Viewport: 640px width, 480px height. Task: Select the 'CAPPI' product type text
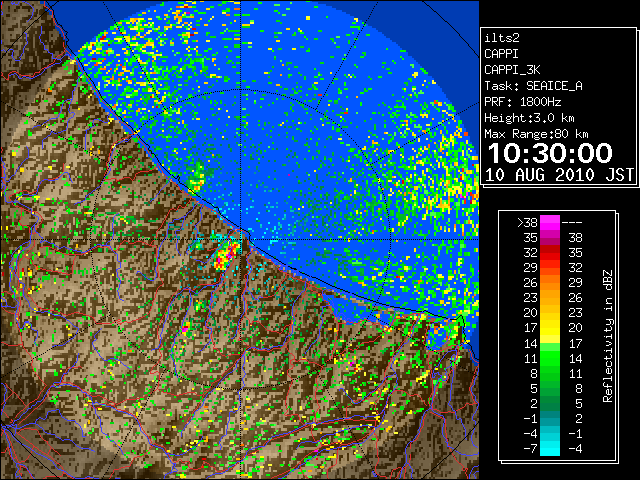(x=501, y=54)
